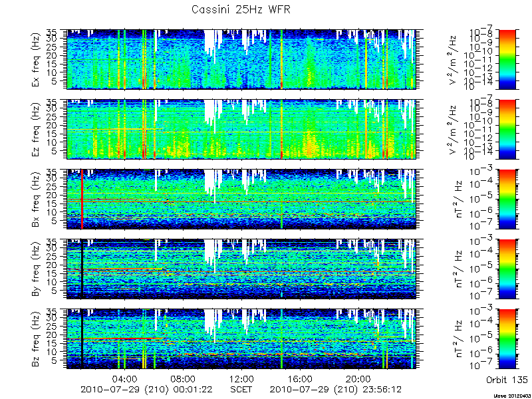The image size is (532, 399).
Task: Select the By freq spectrogram panel
Action: [241, 269]
